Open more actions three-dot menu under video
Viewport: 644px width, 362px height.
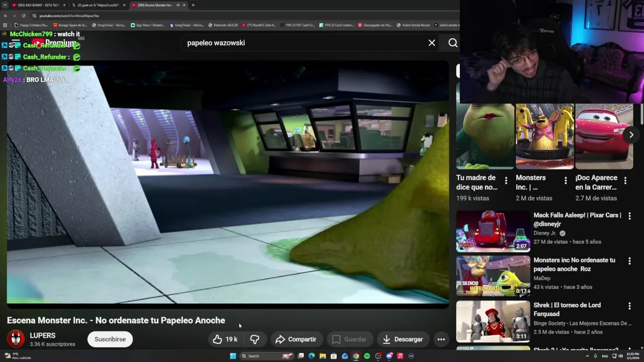click(x=441, y=339)
